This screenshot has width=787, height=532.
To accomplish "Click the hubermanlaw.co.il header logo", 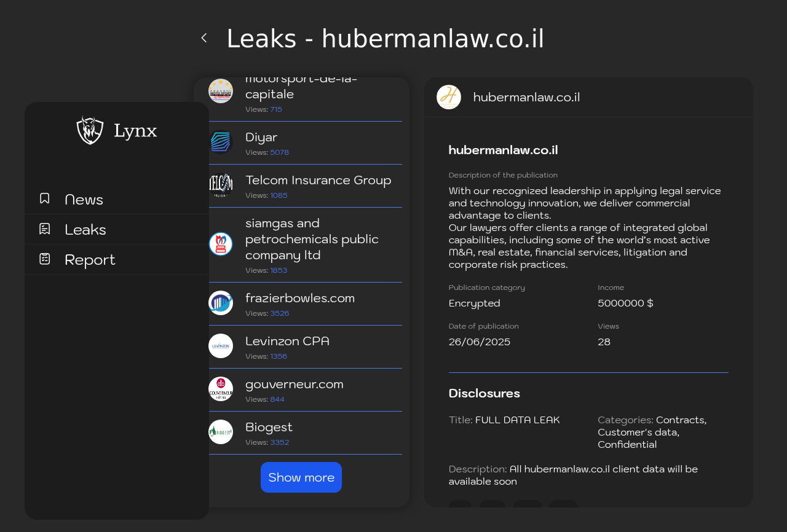I will [x=449, y=97].
